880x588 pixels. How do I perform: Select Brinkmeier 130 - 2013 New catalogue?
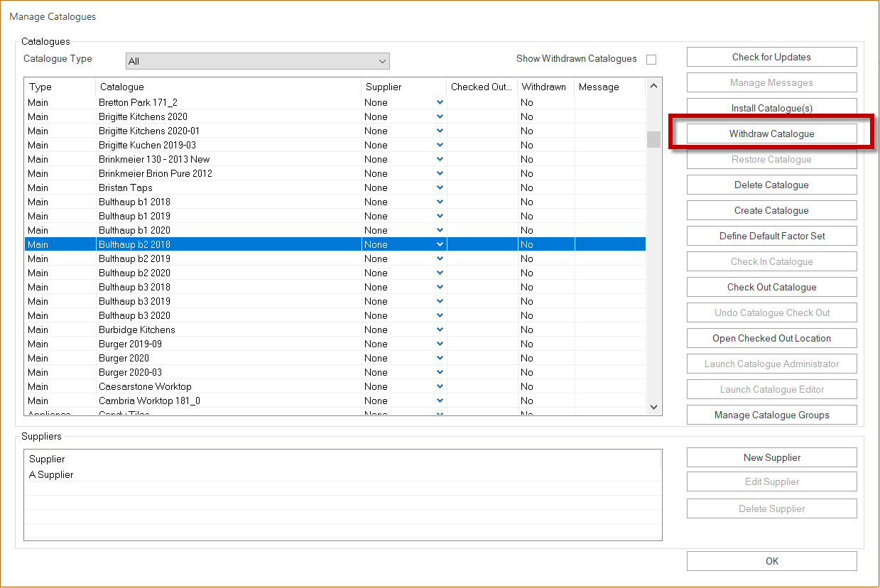[335, 159]
